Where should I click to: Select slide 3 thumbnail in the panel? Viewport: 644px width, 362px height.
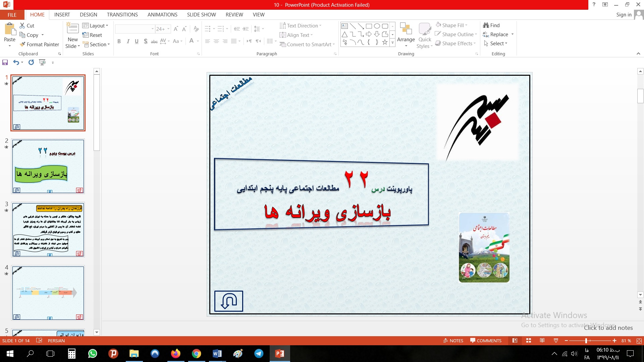pyautogui.click(x=48, y=230)
